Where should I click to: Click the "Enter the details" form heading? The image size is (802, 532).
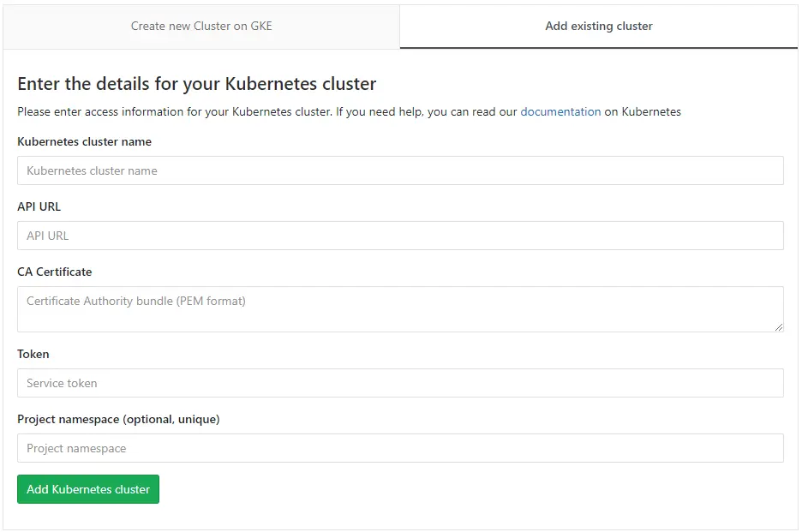[196, 84]
